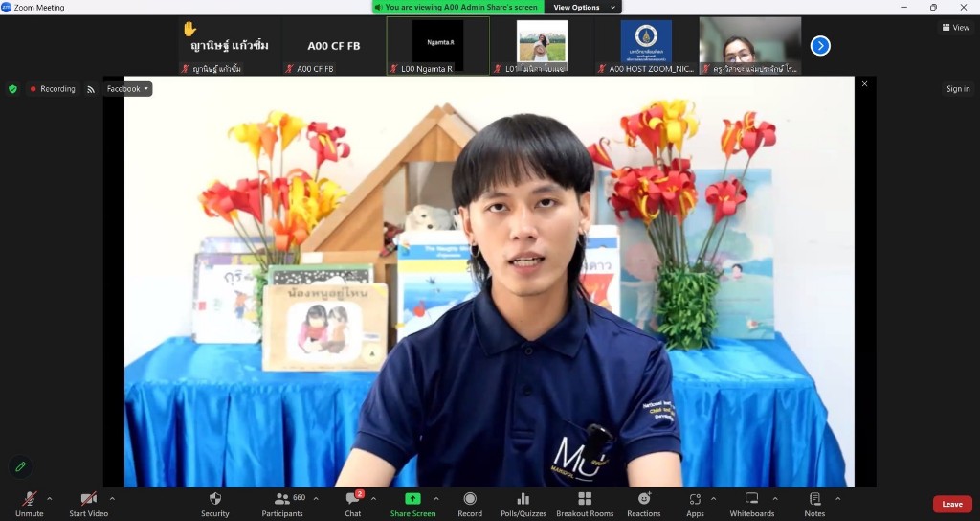This screenshot has height=521, width=980.
Task: Open the Security shield menu
Action: pyautogui.click(x=215, y=504)
